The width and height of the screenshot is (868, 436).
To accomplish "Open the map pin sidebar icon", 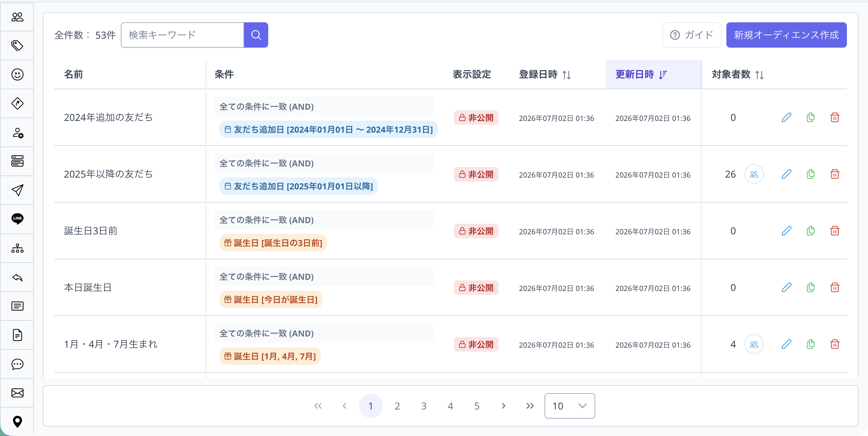I will [x=17, y=422].
